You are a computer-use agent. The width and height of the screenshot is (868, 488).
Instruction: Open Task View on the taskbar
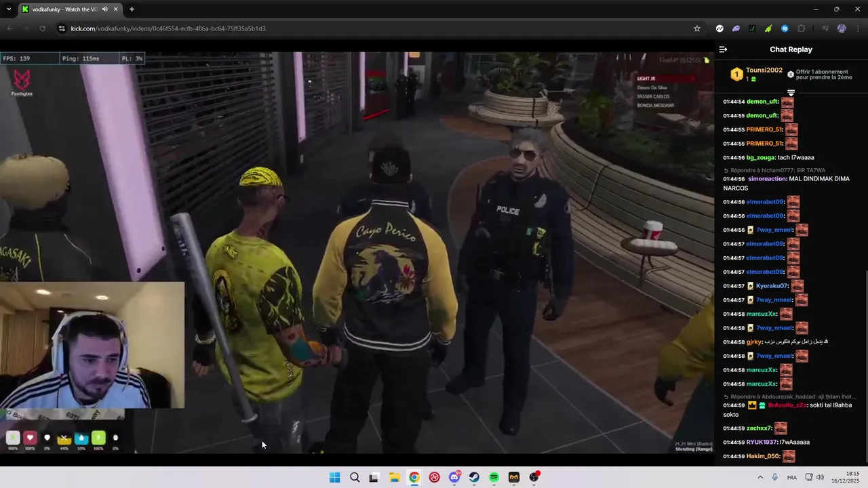click(x=374, y=477)
